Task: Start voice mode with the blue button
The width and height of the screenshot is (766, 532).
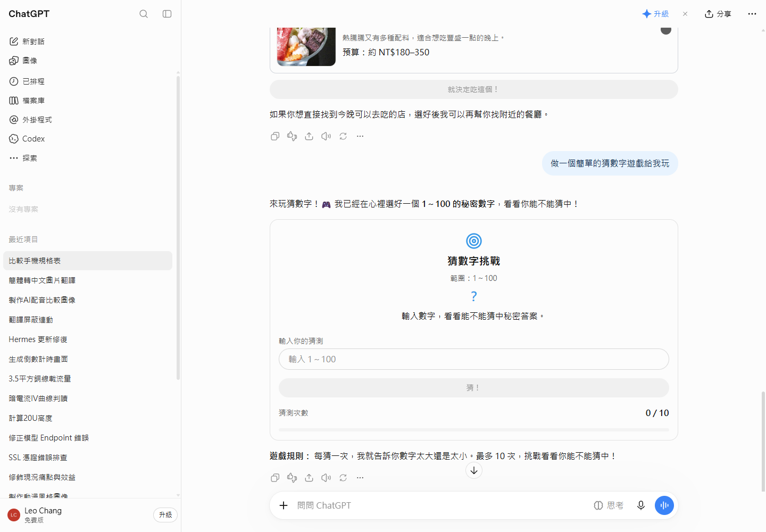Action: pyautogui.click(x=664, y=505)
